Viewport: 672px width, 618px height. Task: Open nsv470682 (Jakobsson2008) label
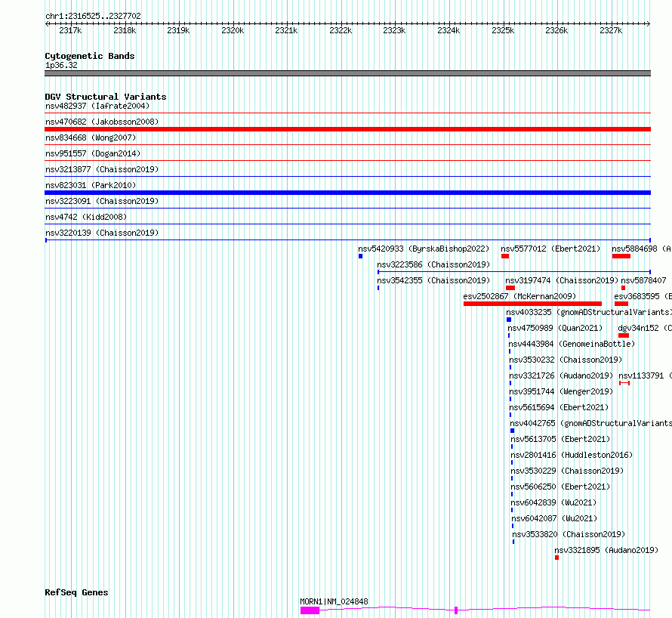[x=102, y=122]
